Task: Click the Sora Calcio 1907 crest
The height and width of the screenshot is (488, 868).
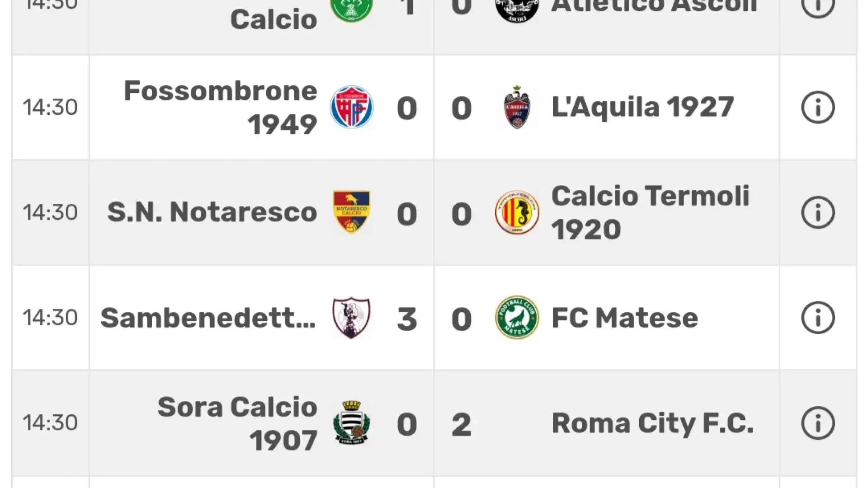Action: 351,422
